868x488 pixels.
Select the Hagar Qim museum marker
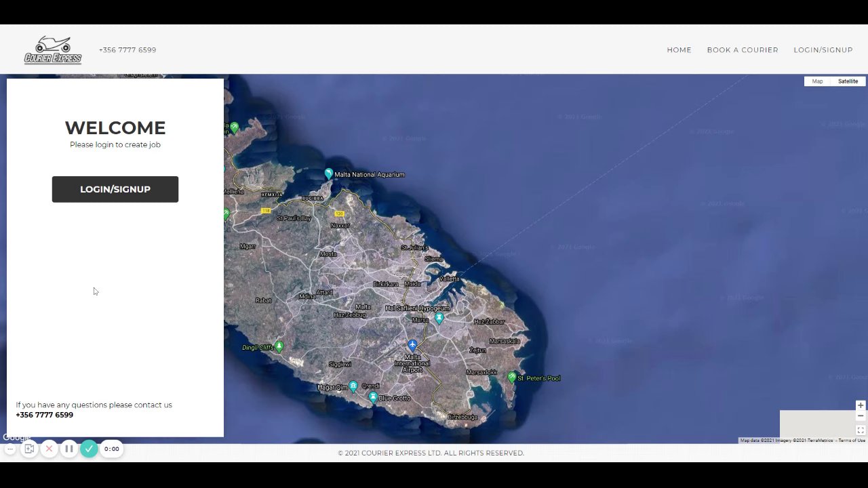[353, 387]
